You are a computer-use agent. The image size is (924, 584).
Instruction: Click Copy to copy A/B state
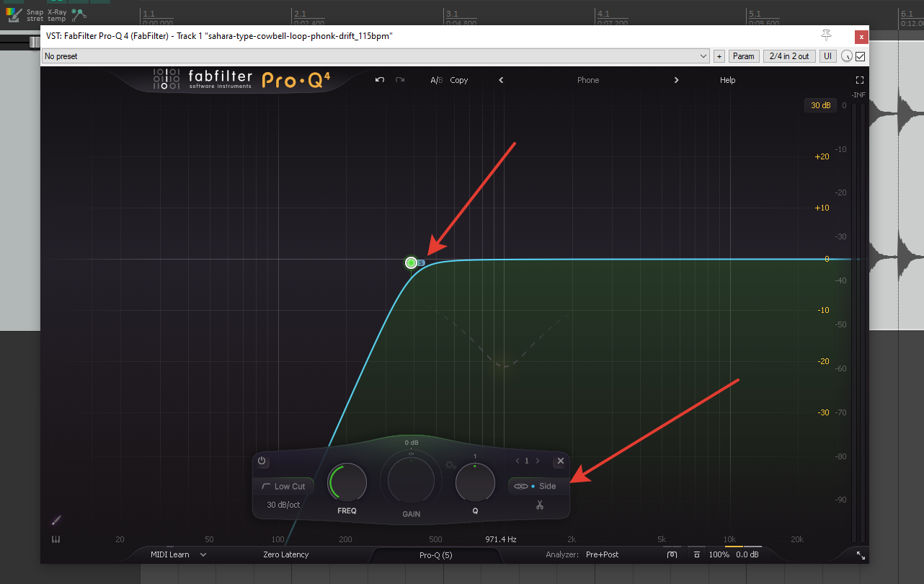[x=459, y=80]
